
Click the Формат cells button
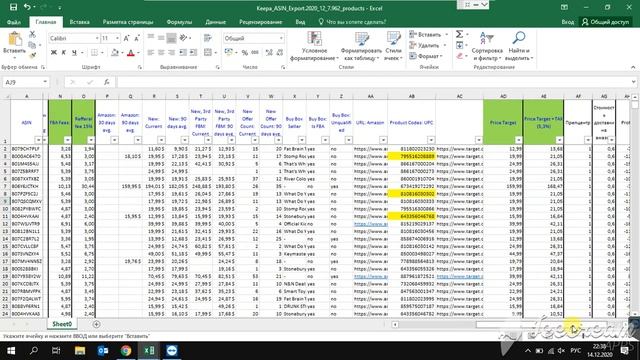click(x=426, y=56)
